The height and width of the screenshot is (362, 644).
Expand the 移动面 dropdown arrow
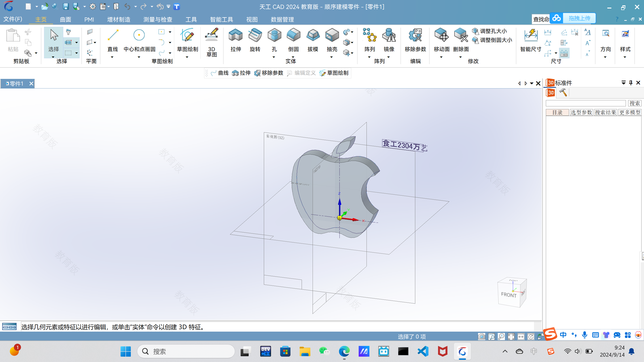pyautogui.click(x=441, y=57)
